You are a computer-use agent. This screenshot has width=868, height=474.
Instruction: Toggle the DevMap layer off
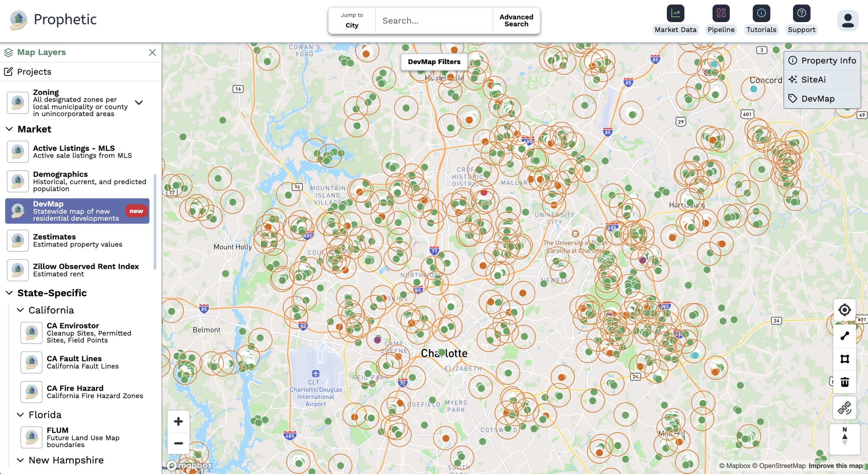pos(77,211)
